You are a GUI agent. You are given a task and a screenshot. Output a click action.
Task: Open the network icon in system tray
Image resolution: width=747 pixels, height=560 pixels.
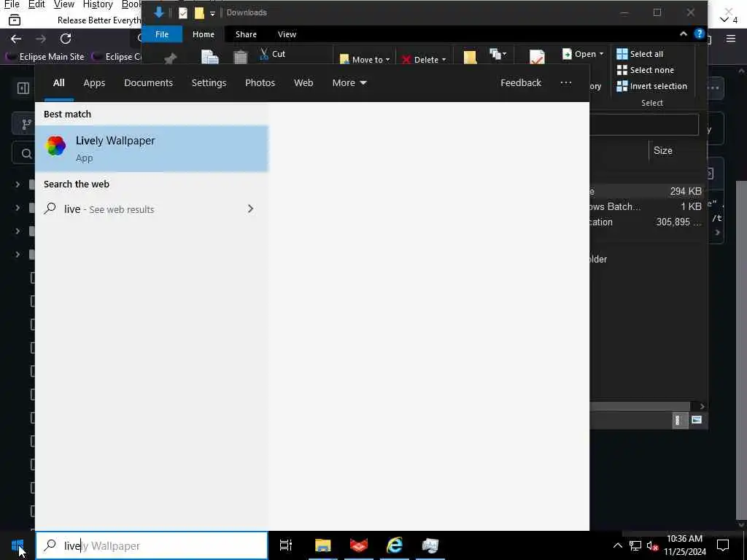[x=635, y=545]
